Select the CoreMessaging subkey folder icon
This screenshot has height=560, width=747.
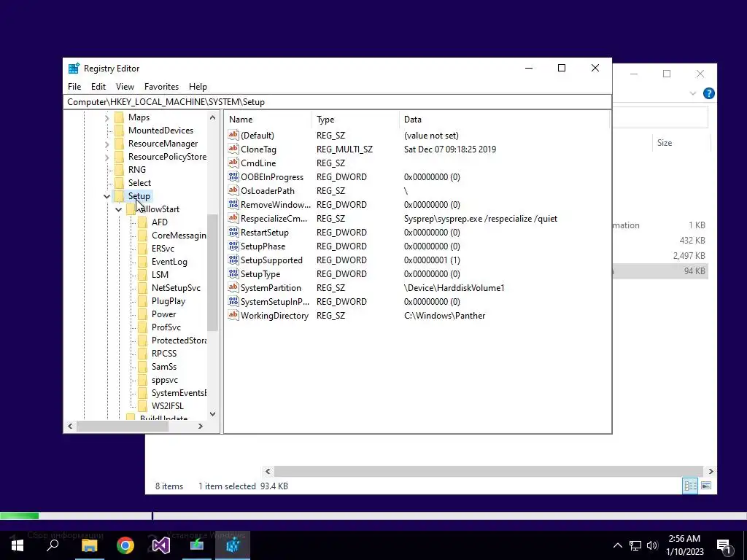[142, 236]
